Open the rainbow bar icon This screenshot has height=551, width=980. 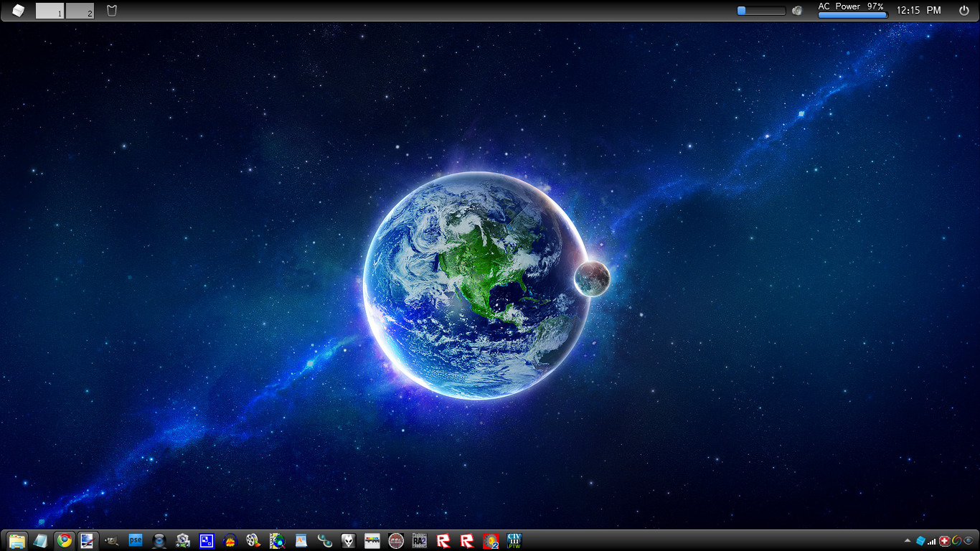(372, 540)
